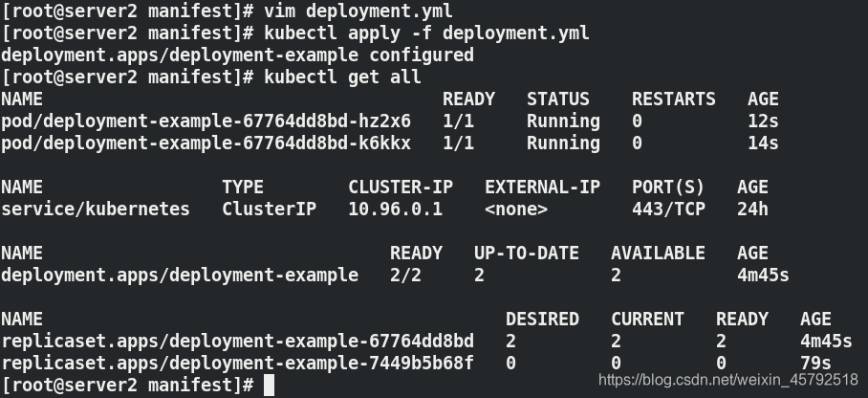868x398 pixels.
Task: Click the final '[root@server2 manifest]#' prompt
Action: click(x=127, y=386)
